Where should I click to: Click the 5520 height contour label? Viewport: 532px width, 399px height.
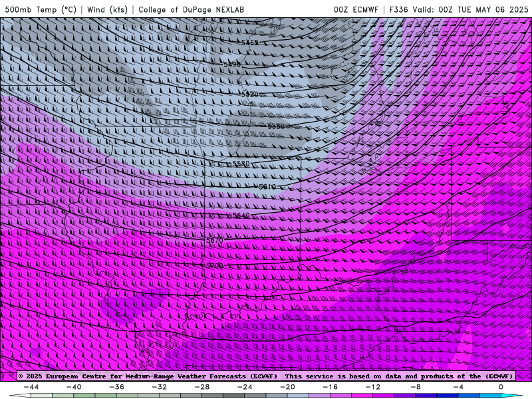click(250, 94)
